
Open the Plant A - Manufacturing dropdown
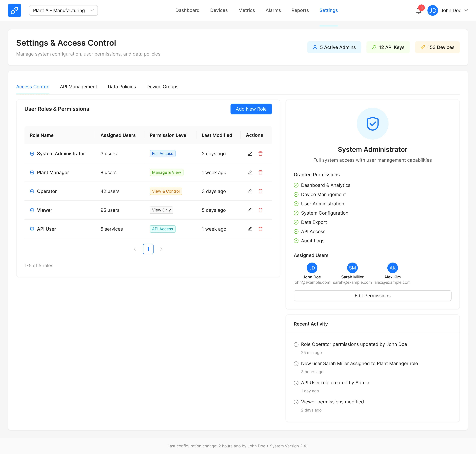(63, 10)
